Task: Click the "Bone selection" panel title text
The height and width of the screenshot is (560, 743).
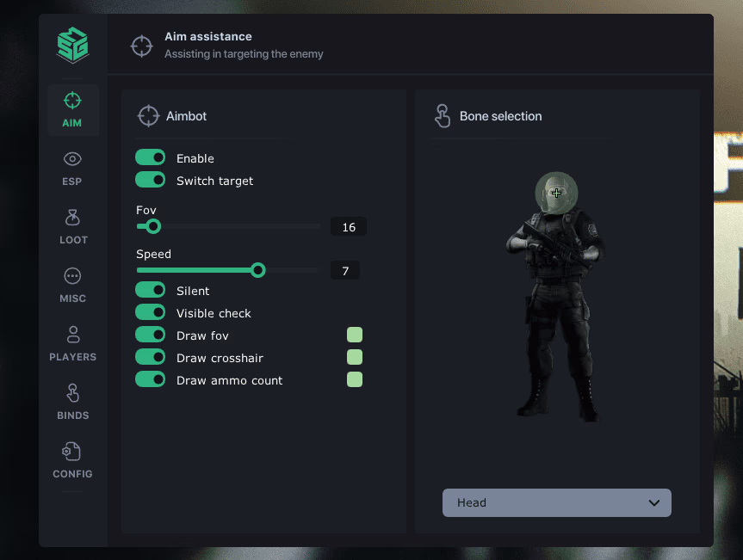Action: pos(500,116)
